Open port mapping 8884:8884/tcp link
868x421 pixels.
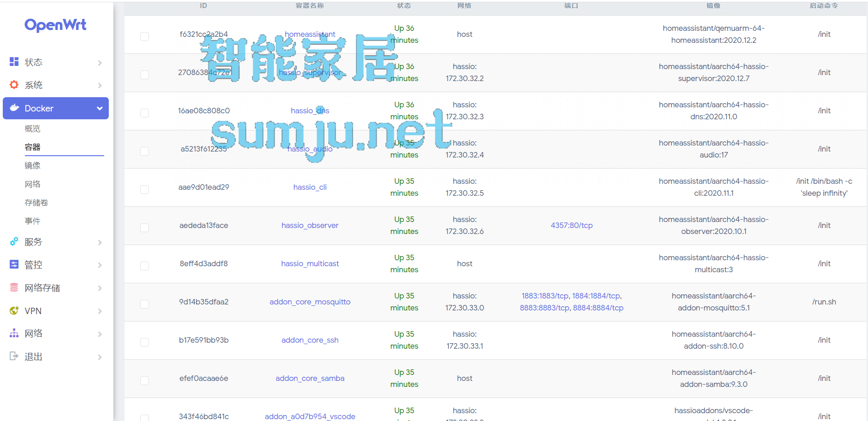(x=598, y=308)
